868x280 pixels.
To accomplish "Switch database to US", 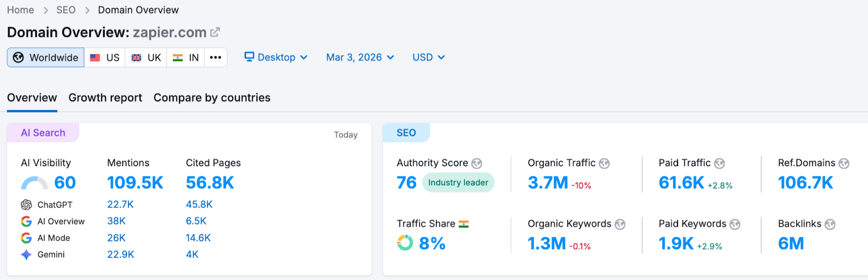I will pyautogui.click(x=105, y=58).
